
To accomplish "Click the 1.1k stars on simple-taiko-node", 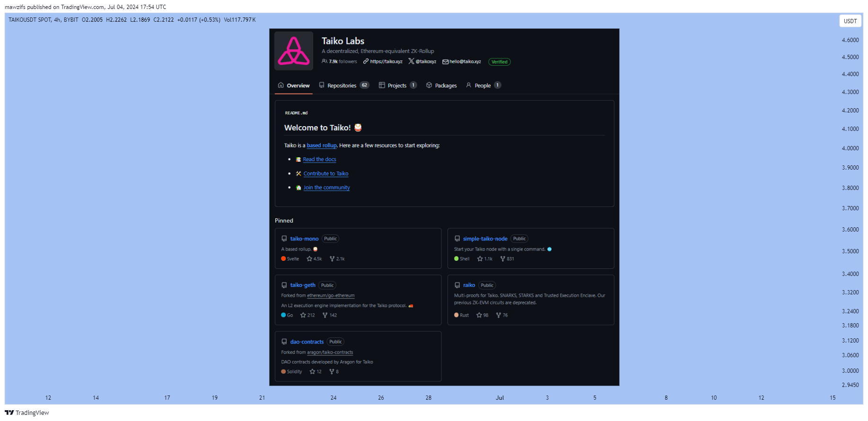I will tap(485, 259).
